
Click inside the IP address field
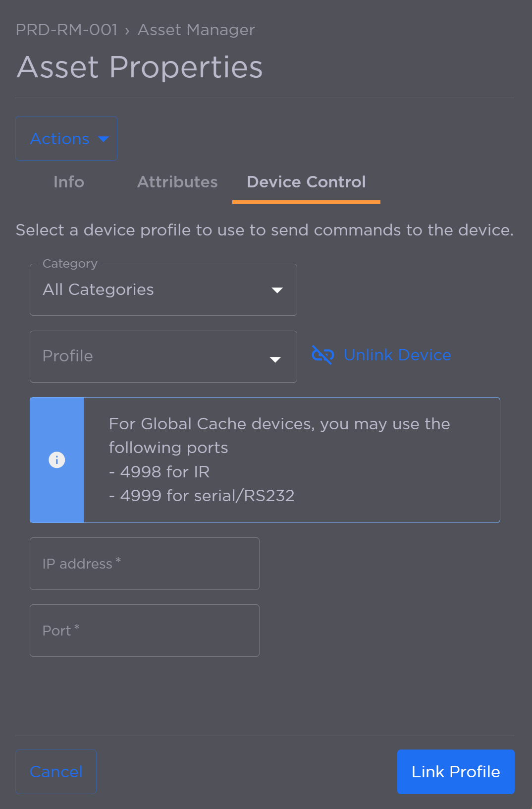(144, 564)
